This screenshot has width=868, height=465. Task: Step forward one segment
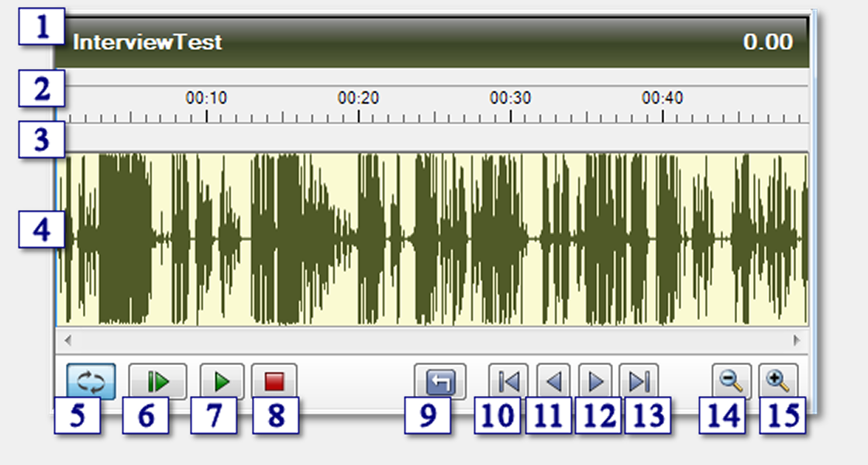596,380
